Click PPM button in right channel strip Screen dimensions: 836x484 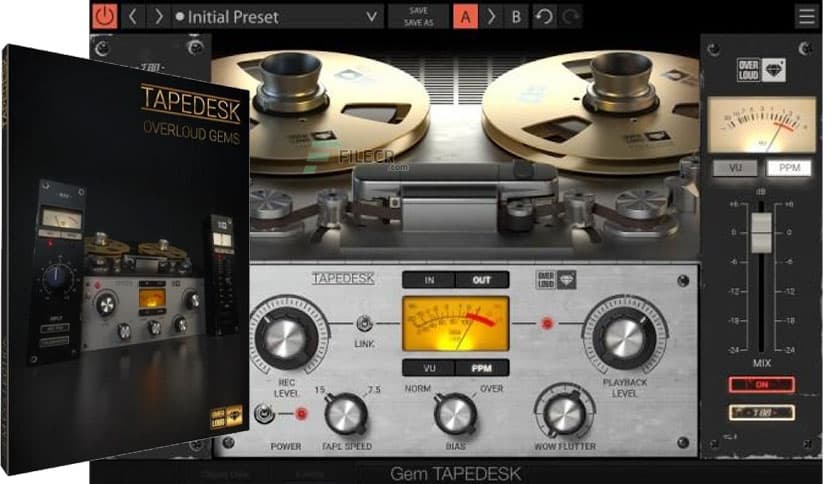[789, 168]
